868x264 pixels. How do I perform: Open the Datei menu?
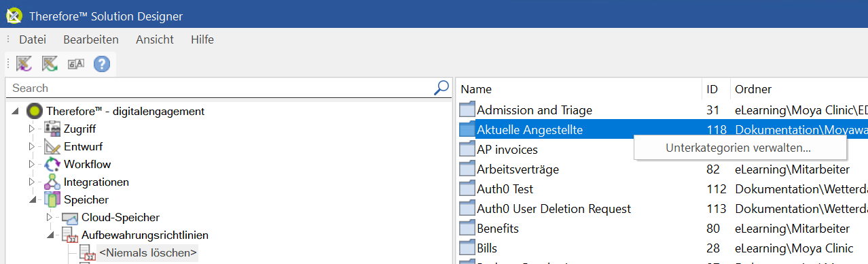coord(33,39)
